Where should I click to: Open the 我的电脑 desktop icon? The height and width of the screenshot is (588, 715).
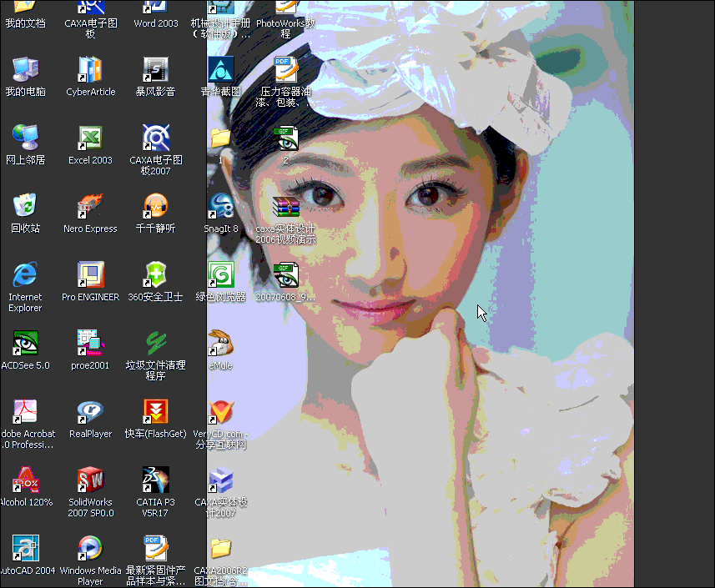26,70
